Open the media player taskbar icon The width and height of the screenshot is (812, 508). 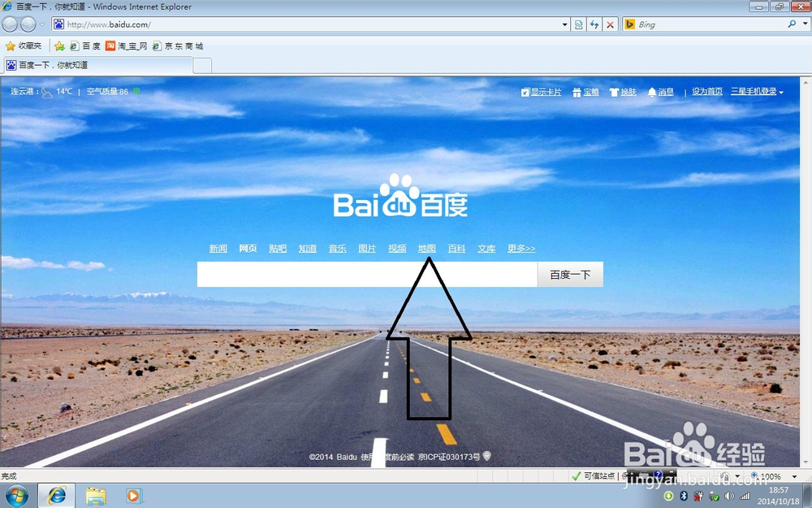pos(133,496)
